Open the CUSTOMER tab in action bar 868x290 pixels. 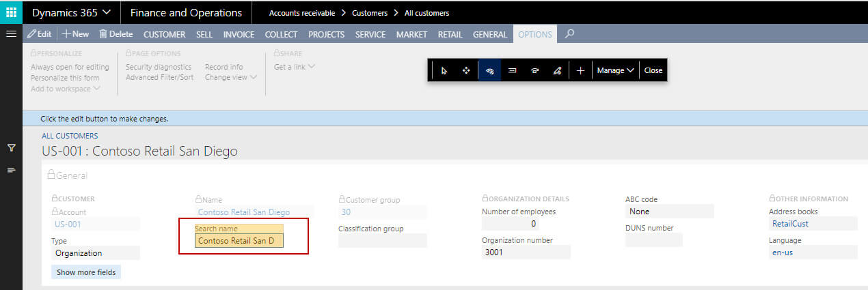coord(164,34)
